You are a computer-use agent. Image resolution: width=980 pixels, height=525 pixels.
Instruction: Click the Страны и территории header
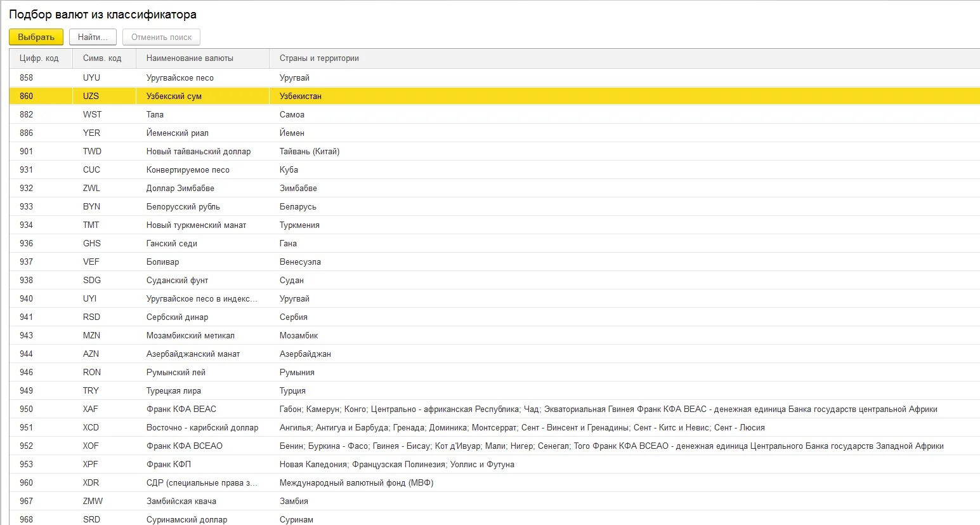pos(625,58)
